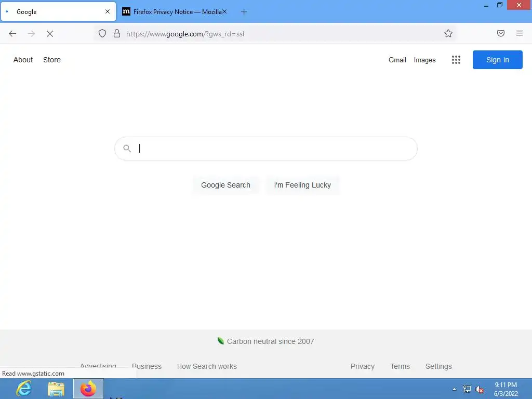The image size is (532, 399).
Task: Open the Store link
Action: coord(52,60)
